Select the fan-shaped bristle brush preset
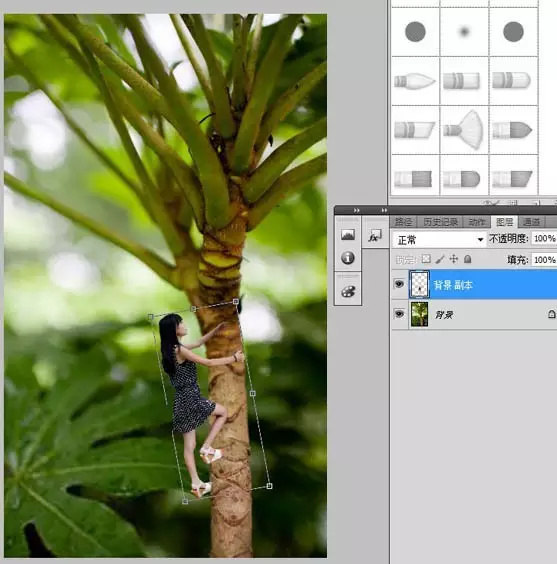557x564 pixels. [464, 130]
